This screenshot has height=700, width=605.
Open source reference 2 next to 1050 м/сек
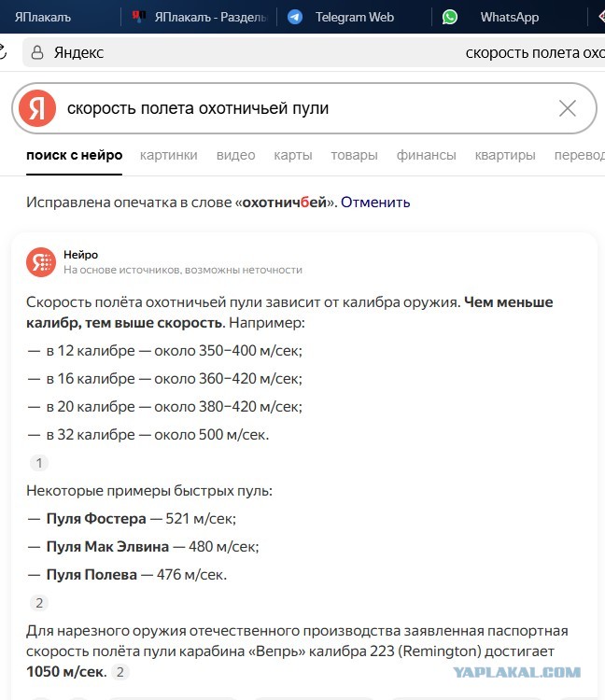point(120,671)
